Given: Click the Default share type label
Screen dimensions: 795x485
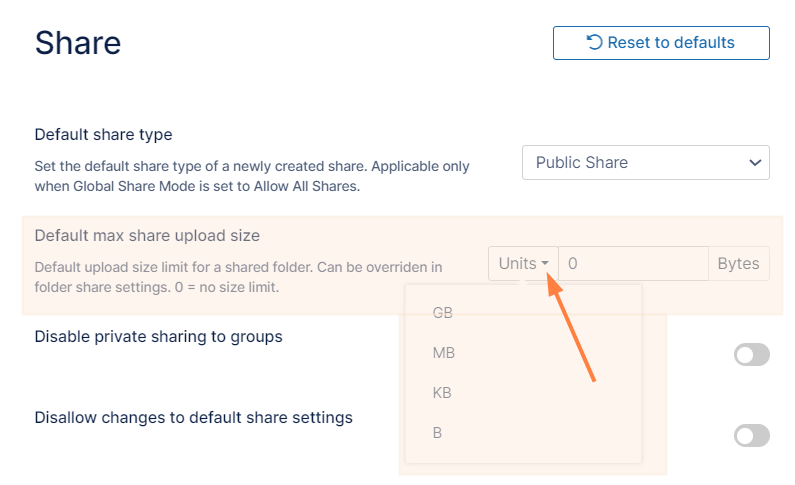Looking at the screenshot, I should tap(103, 134).
